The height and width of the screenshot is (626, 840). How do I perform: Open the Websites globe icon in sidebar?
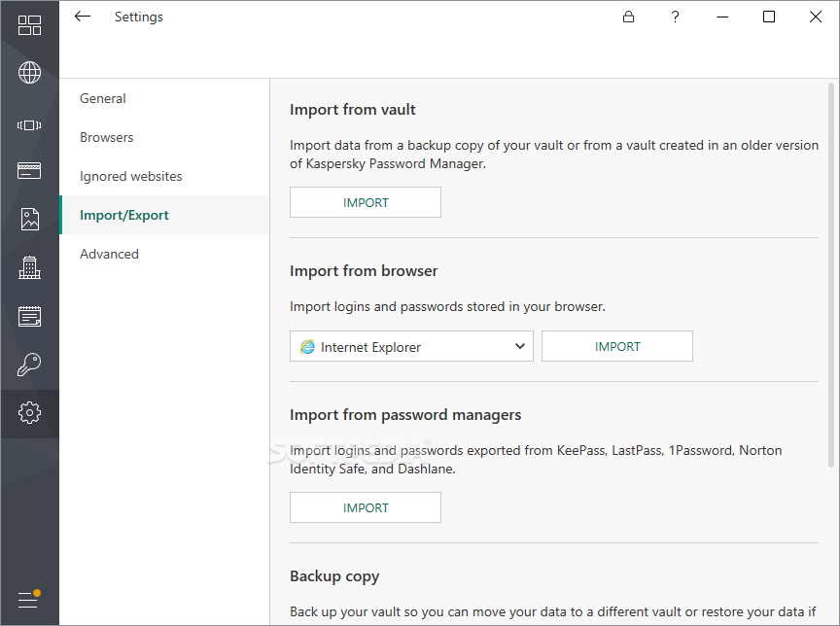29,72
